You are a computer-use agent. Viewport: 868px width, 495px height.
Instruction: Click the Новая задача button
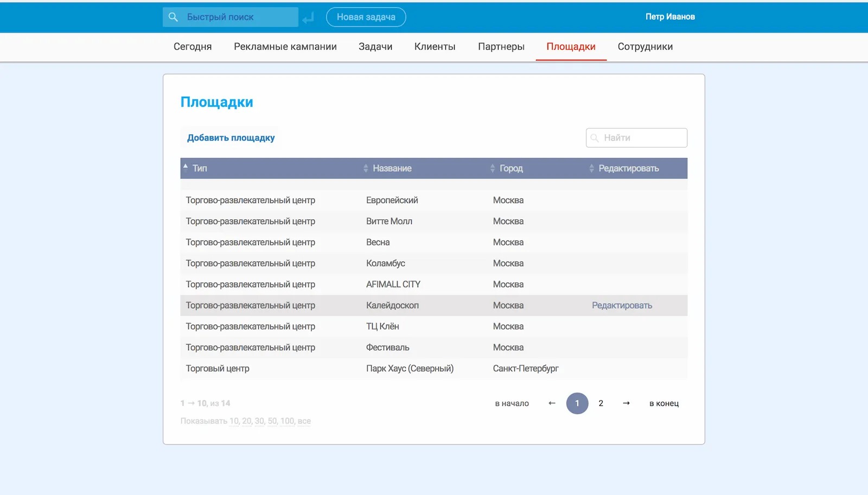pos(366,17)
